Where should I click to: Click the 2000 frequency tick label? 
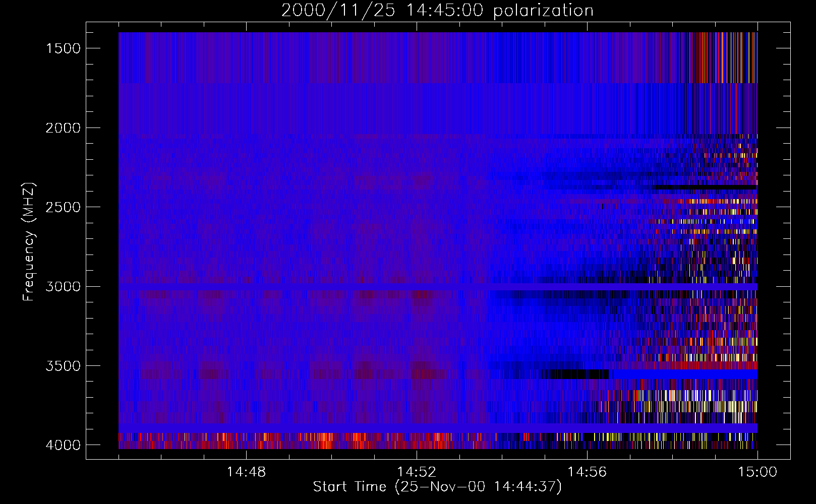tap(63, 128)
